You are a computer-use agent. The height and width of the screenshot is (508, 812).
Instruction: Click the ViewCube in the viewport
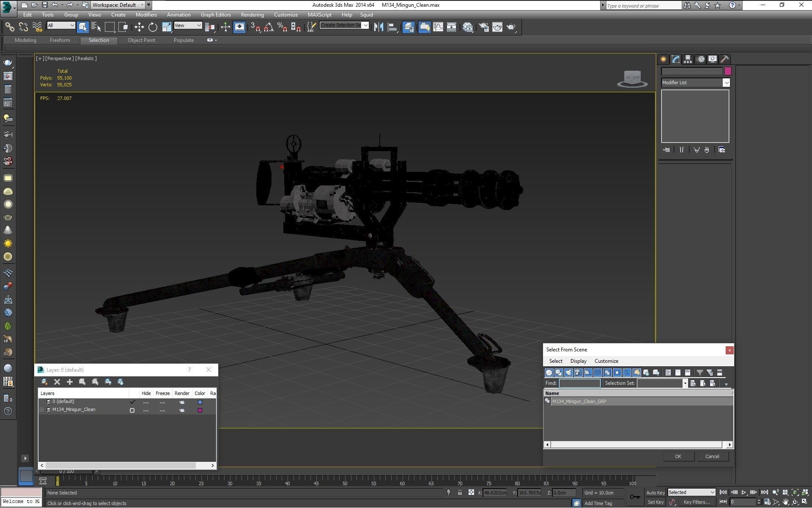[x=633, y=79]
